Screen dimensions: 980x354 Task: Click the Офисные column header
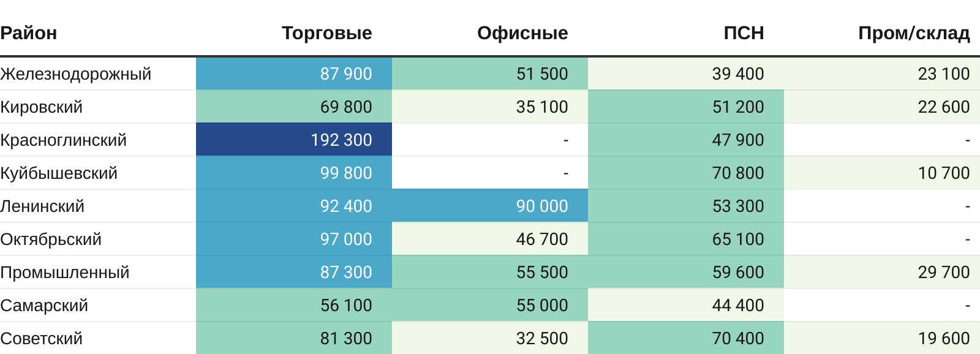522,33
